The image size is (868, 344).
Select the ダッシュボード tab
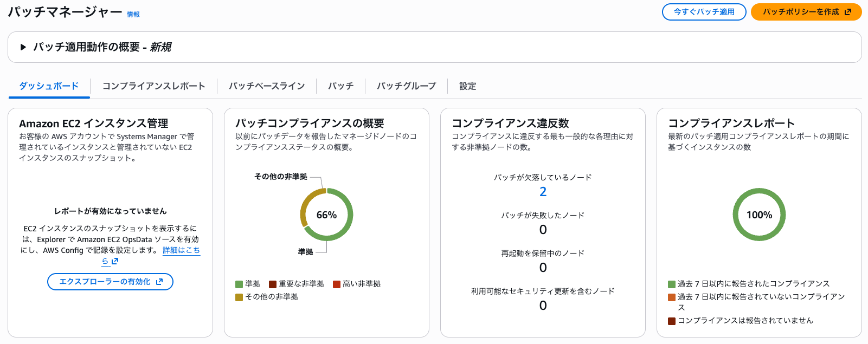pyautogui.click(x=48, y=86)
